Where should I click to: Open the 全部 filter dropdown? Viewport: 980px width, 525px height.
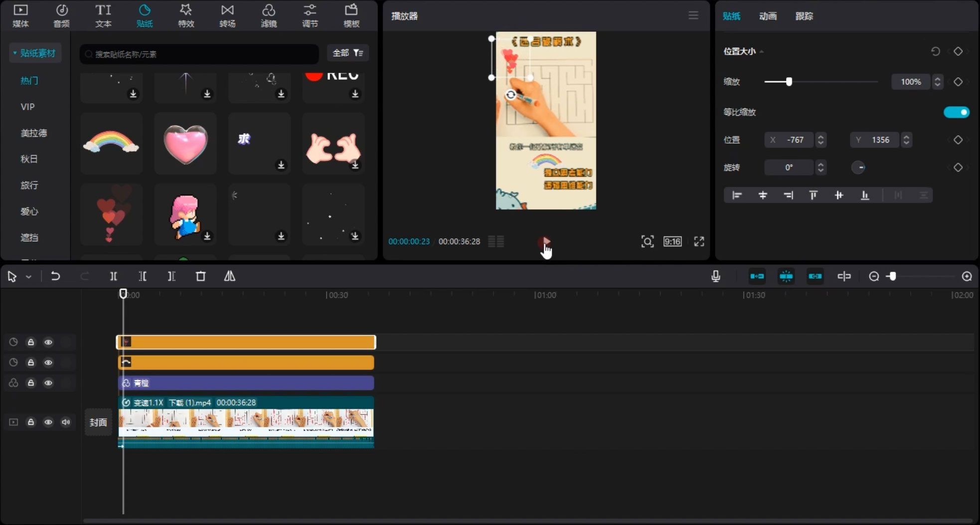pyautogui.click(x=348, y=53)
